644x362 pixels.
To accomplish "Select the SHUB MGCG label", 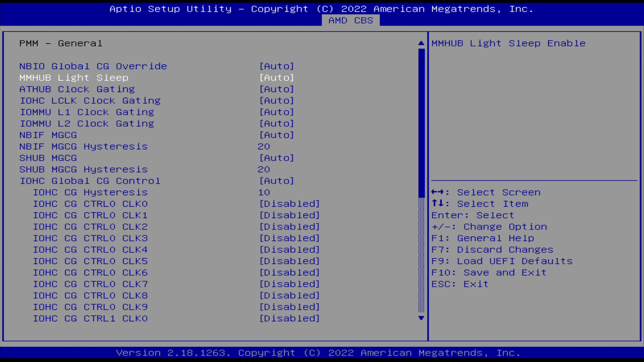I will [x=48, y=158].
